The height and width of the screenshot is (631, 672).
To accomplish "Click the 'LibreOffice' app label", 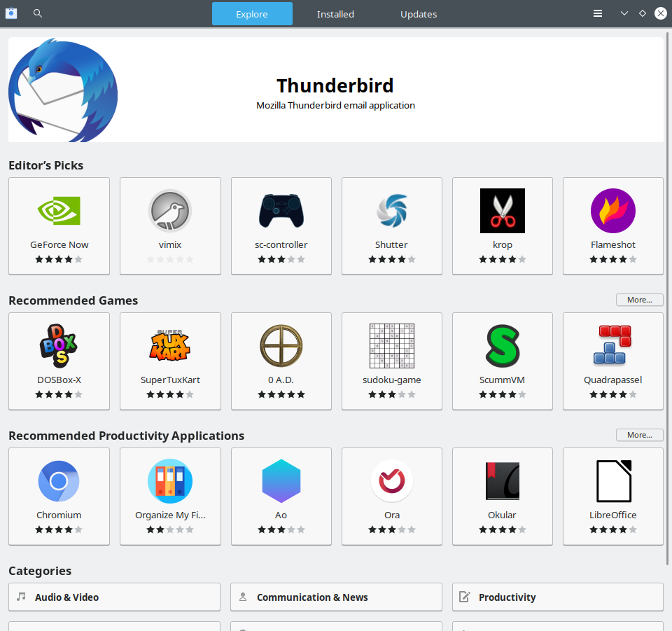I will point(613,515).
